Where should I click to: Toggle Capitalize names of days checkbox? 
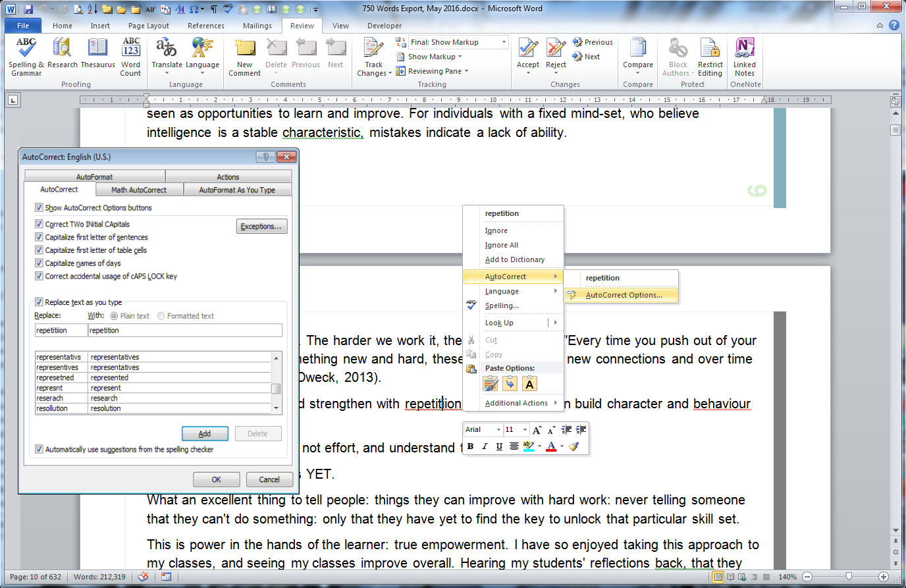point(39,263)
